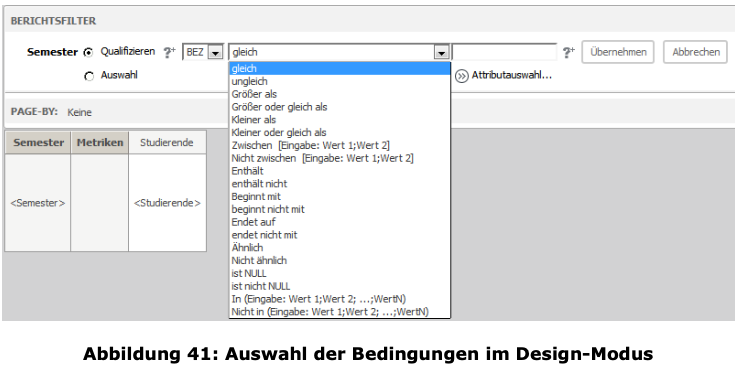Viewport: 742px width, 367px height.
Task: Select the Qualifizieren radio button
Action: click(x=88, y=52)
